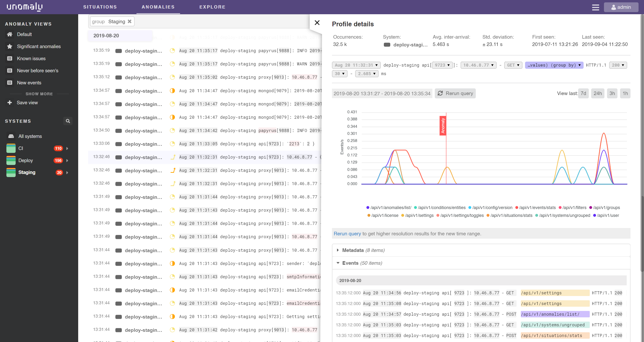644x342 pixels.
Task: Close the Profile details panel
Action: pos(317,23)
